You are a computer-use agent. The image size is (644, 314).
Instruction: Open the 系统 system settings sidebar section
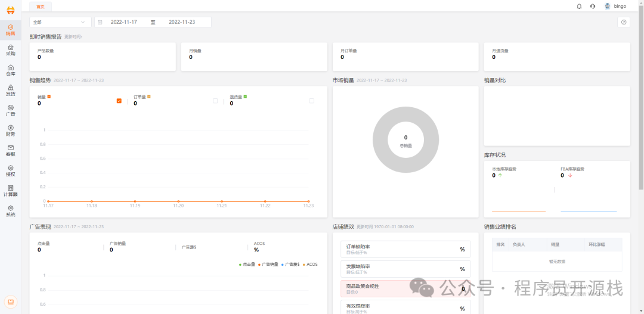pyautogui.click(x=11, y=211)
